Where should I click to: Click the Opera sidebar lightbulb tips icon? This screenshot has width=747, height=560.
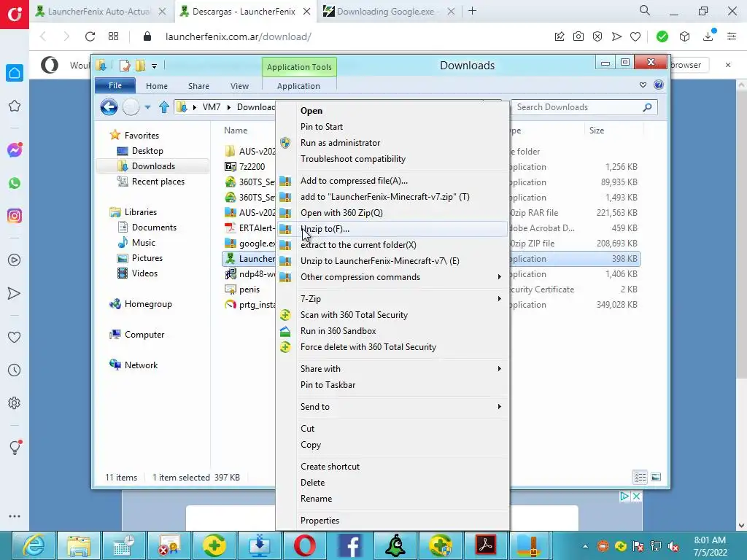coord(15,447)
